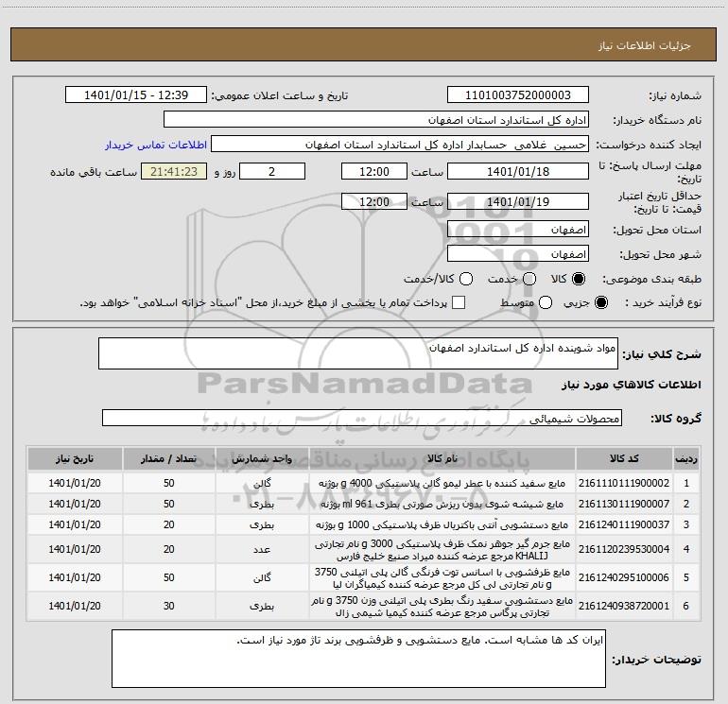Toggle the Islamic treasury payment checkbox
The image size is (728, 704).
click(x=459, y=302)
